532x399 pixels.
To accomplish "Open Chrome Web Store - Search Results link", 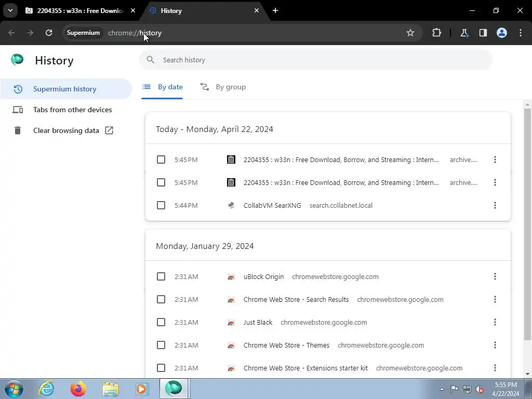I will click(x=296, y=299).
